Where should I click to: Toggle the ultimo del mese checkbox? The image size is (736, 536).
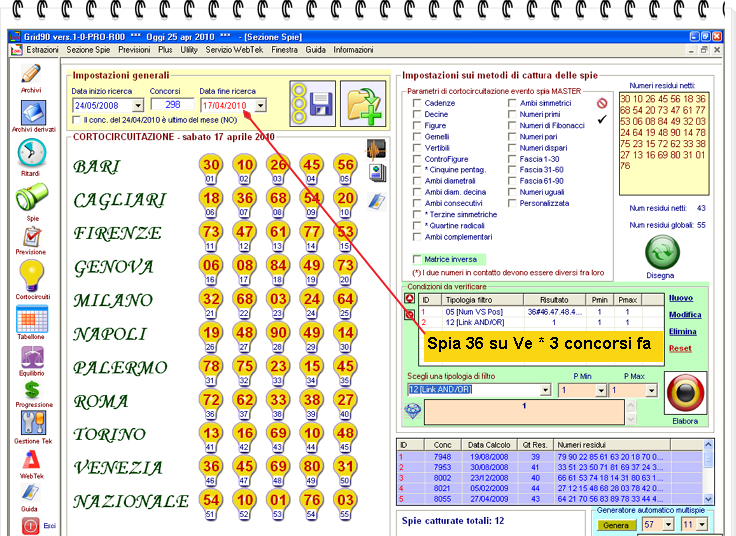pyautogui.click(x=77, y=120)
